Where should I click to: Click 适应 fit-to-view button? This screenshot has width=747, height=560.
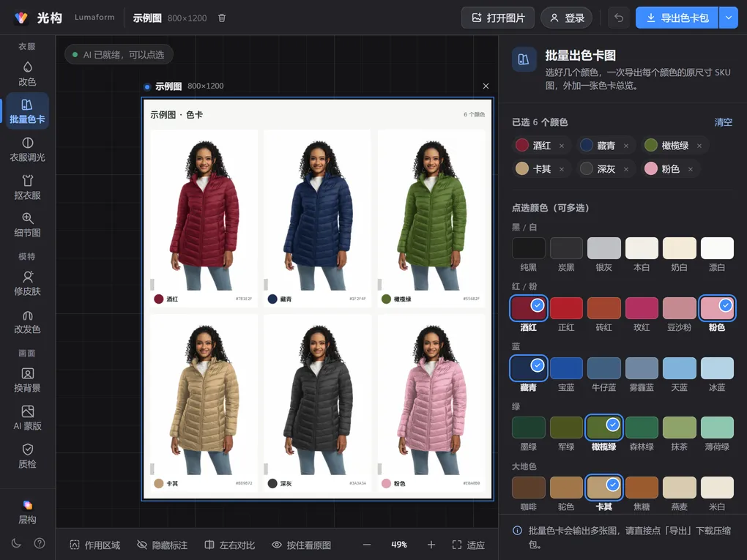[468, 545]
